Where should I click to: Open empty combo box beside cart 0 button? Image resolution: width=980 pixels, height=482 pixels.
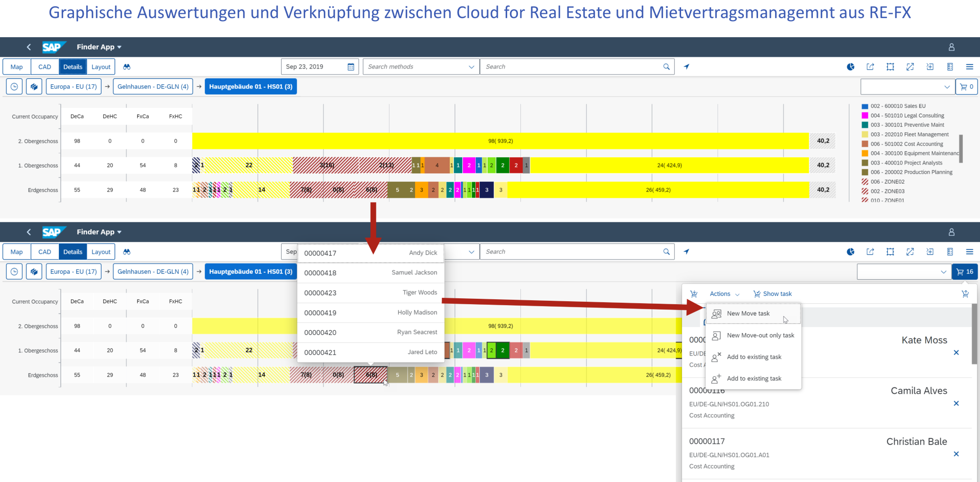pyautogui.click(x=908, y=87)
